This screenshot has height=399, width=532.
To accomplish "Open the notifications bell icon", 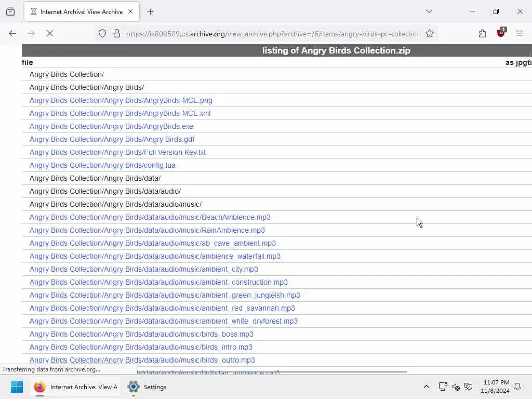I will click(517, 387).
